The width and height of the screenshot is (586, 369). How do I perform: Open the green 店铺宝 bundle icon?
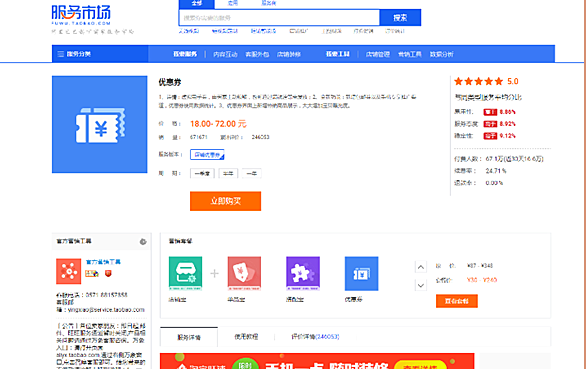[x=185, y=273]
